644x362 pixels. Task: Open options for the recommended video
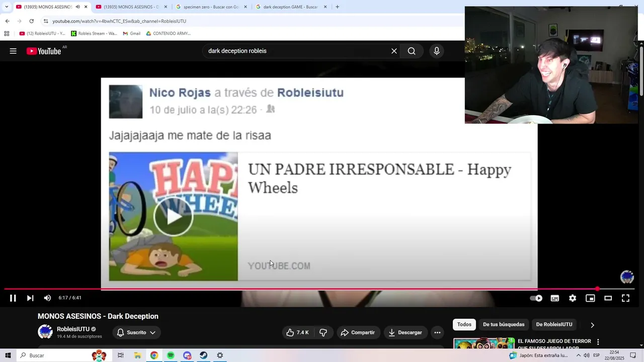point(598,342)
